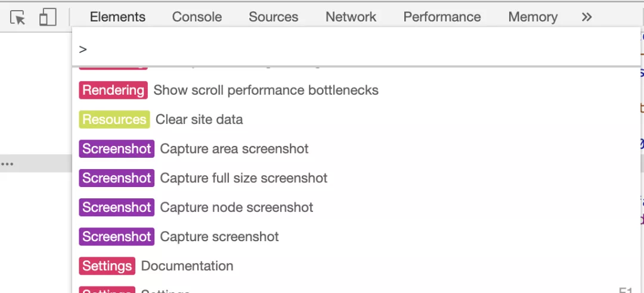Run Show scroll performance bottlenecks command
Screen dimensions: 644x293
click(266, 91)
